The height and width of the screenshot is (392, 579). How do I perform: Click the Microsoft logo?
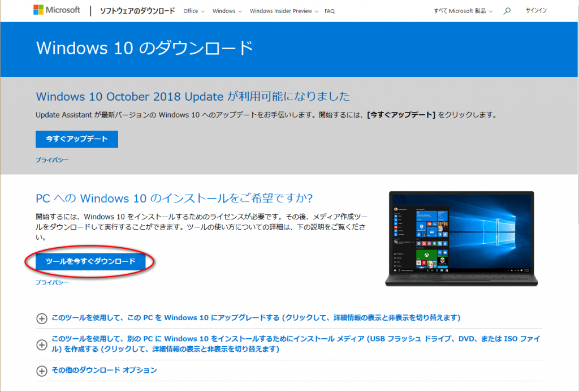57,11
